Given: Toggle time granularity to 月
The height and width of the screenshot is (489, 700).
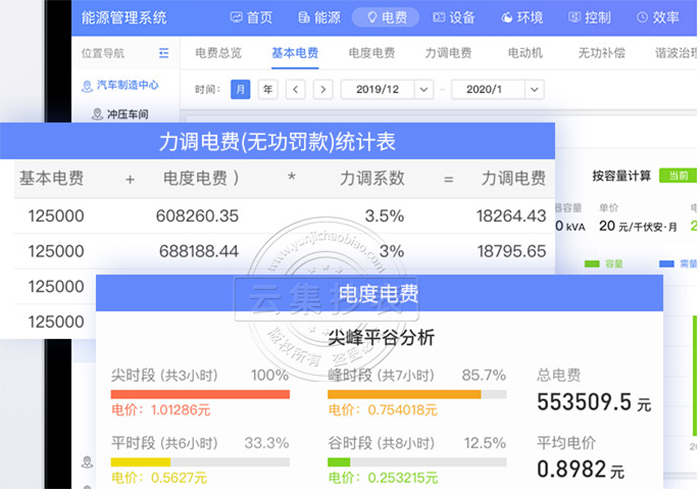Looking at the screenshot, I should [240, 89].
